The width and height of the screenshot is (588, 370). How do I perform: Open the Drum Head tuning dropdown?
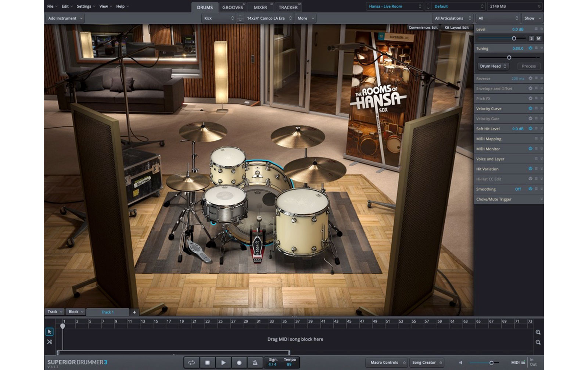pos(493,66)
